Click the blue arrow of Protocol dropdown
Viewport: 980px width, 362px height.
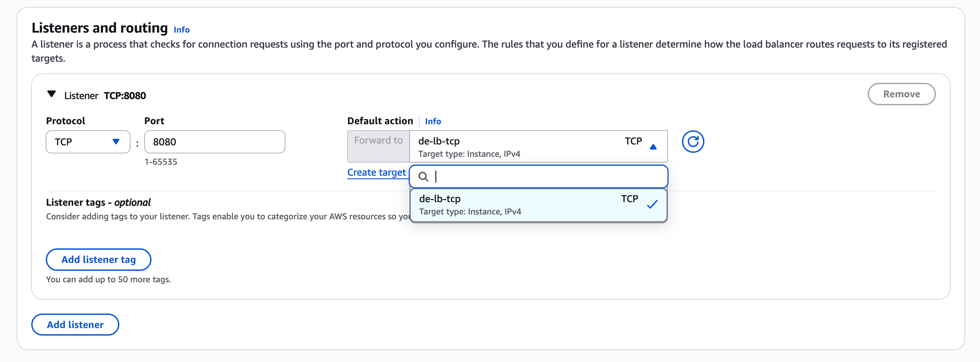tap(116, 142)
